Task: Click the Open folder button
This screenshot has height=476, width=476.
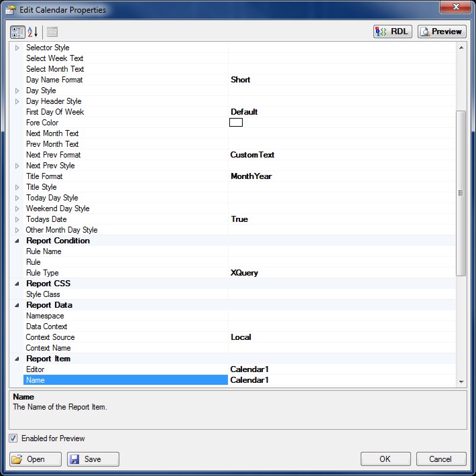Action: pyautogui.click(x=36, y=459)
